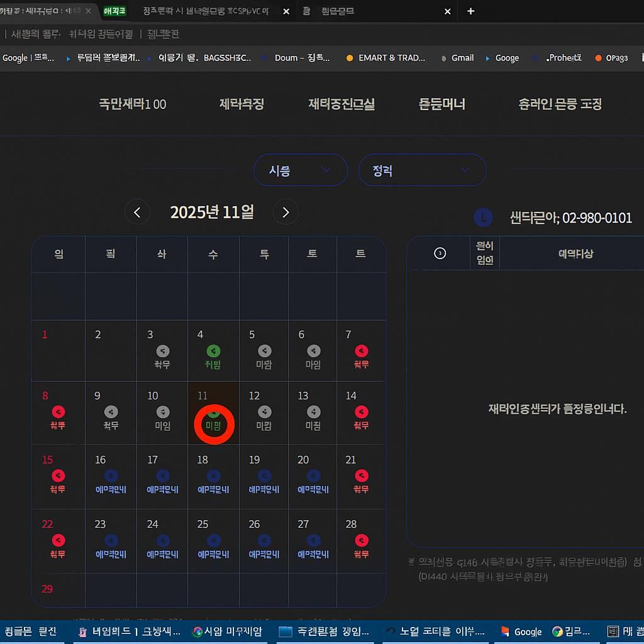Open the 정걱 dropdown selector
The image size is (644, 644).
pyautogui.click(x=422, y=170)
